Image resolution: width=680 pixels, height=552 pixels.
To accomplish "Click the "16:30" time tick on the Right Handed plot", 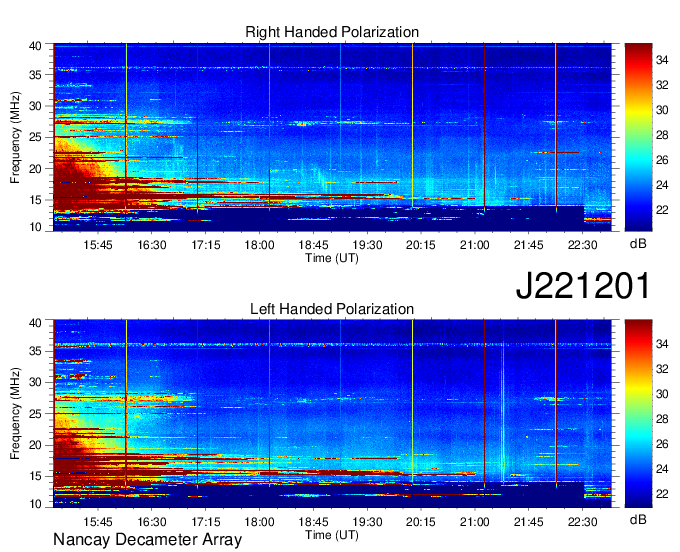I will click(x=152, y=245).
